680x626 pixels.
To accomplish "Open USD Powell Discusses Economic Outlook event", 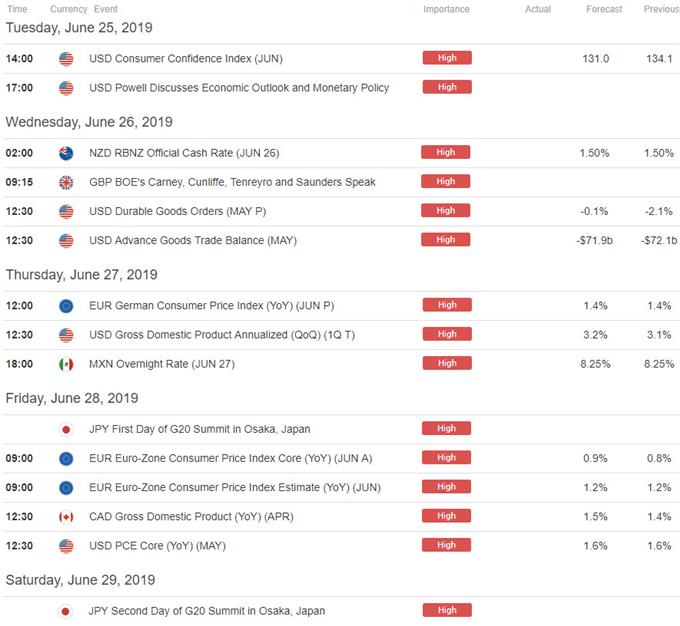I will coord(239,88).
